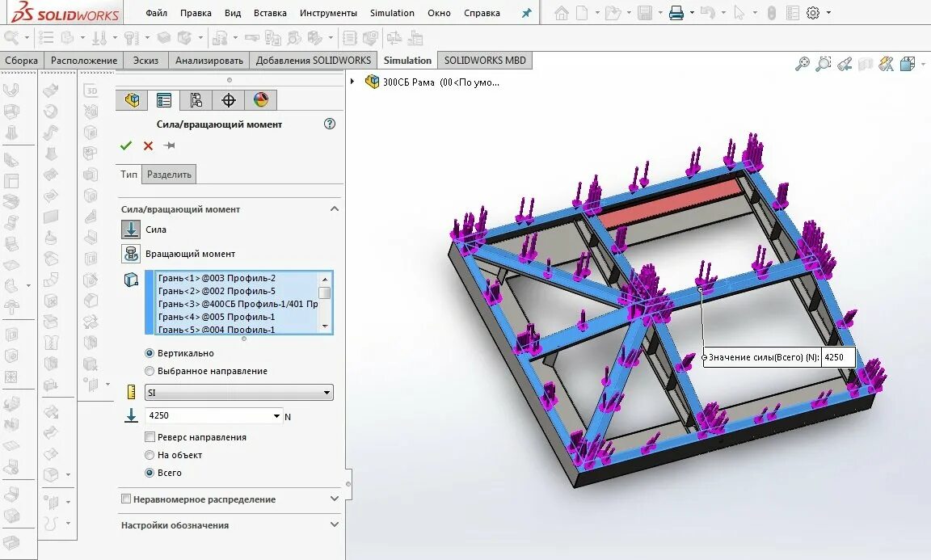The width and height of the screenshot is (931, 560).
Task: Confirm the force with the green checkmark
Action: [126, 145]
